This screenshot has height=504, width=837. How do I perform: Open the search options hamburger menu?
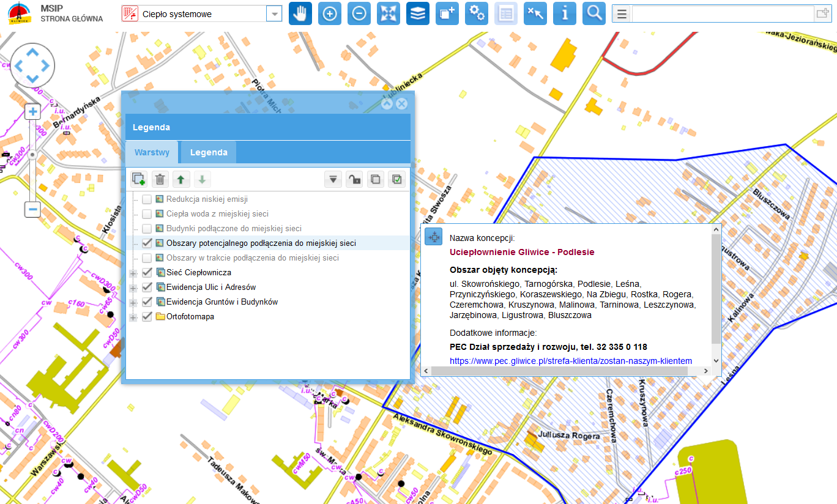[622, 13]
